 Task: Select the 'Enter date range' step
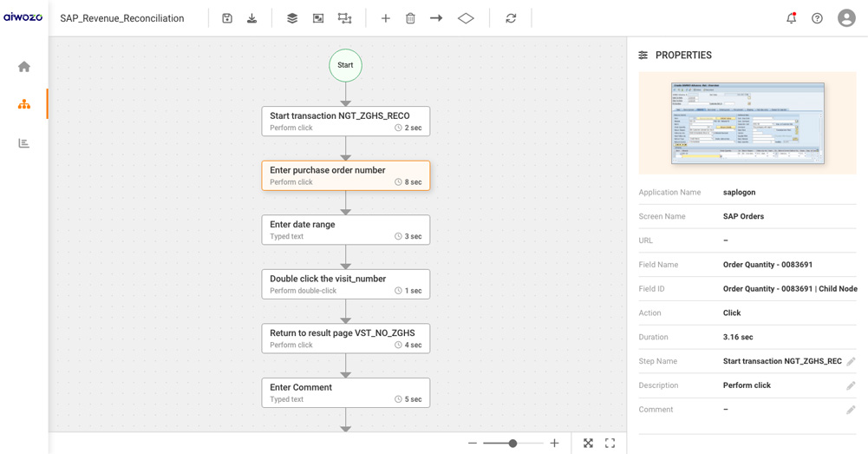click(345, 230)
